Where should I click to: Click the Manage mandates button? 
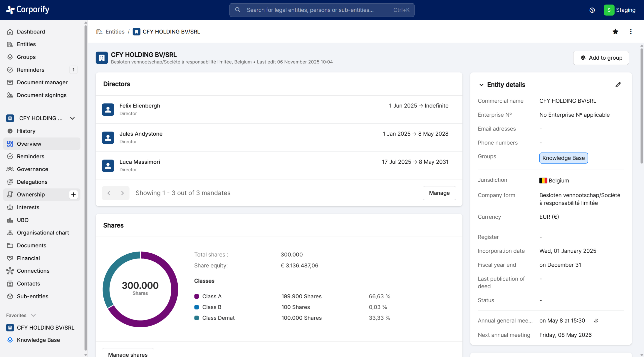pyautogui.click(x=439, y=193)
